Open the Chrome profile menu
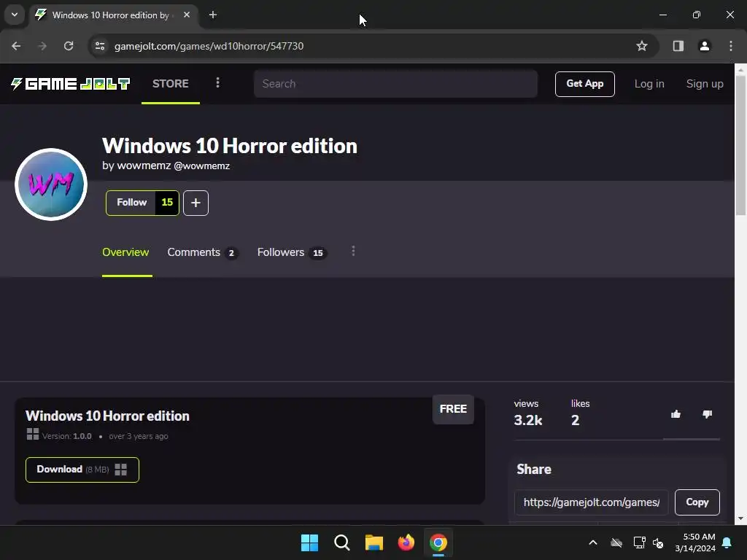This screenshot has height=560, width=747. (x=704, y=46)
